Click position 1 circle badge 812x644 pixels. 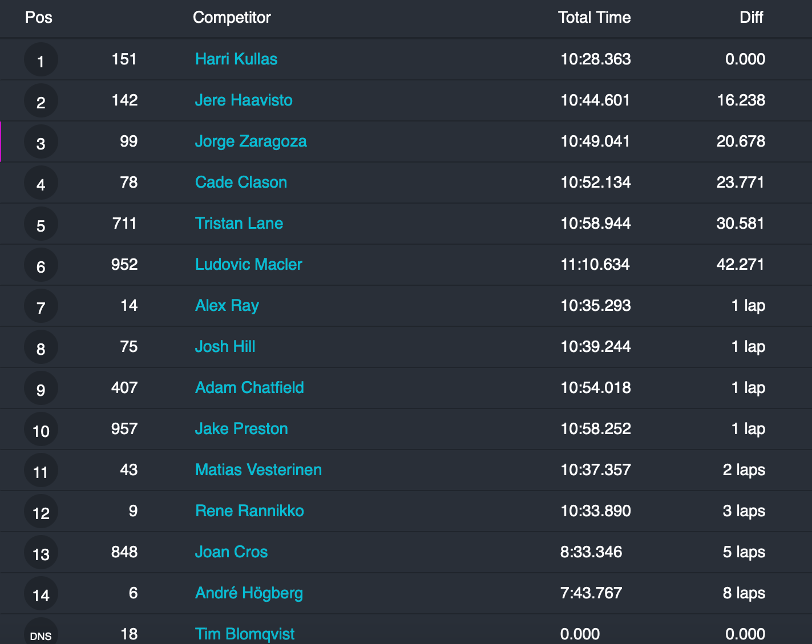pyautogui.click(x=41, y=60)
